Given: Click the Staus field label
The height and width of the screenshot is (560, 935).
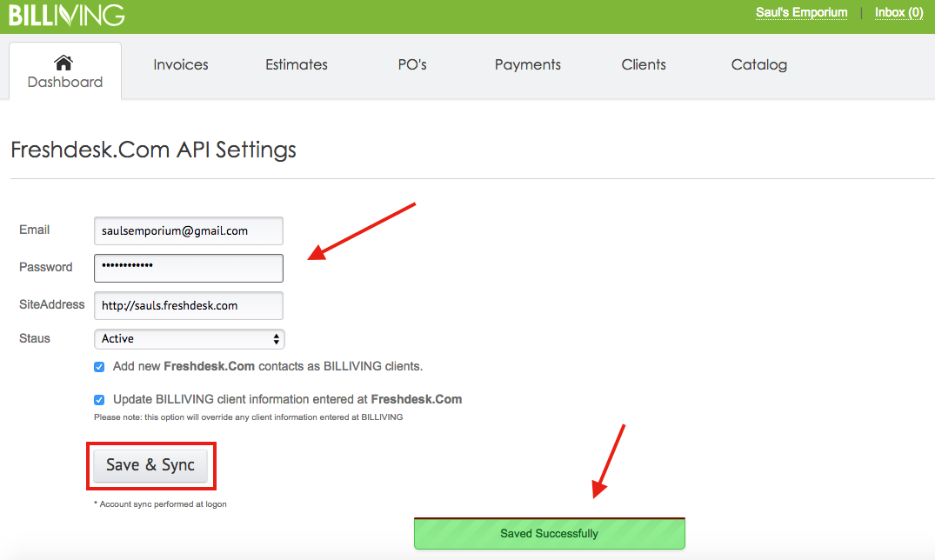Looking at the screenshot, I should click(x=35, y=339).
